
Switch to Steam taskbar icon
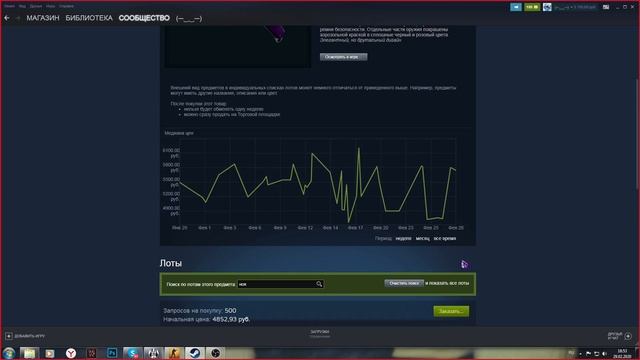tap(195, 353)
